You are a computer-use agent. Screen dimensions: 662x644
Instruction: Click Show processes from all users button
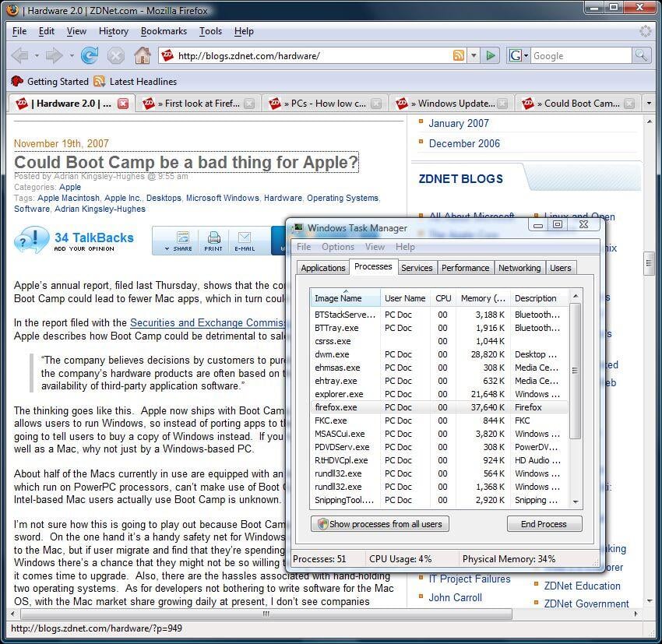click(x=380, y=524)
